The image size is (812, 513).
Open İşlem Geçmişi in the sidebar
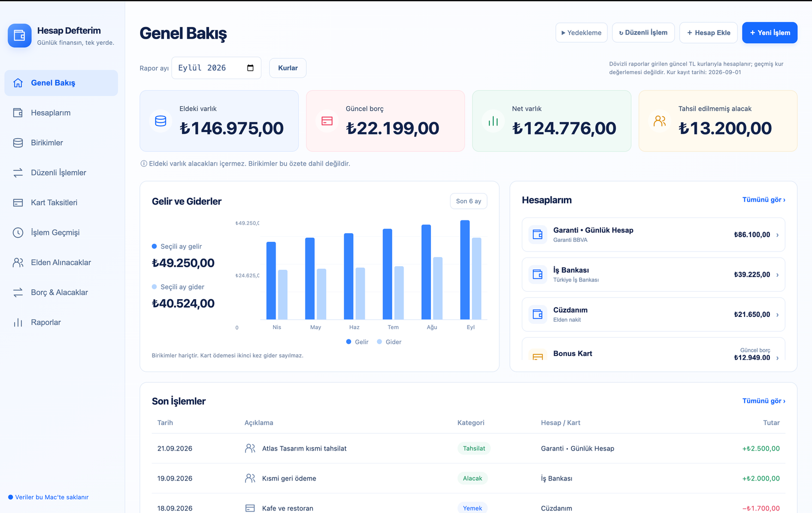click(x=61, y=233)
